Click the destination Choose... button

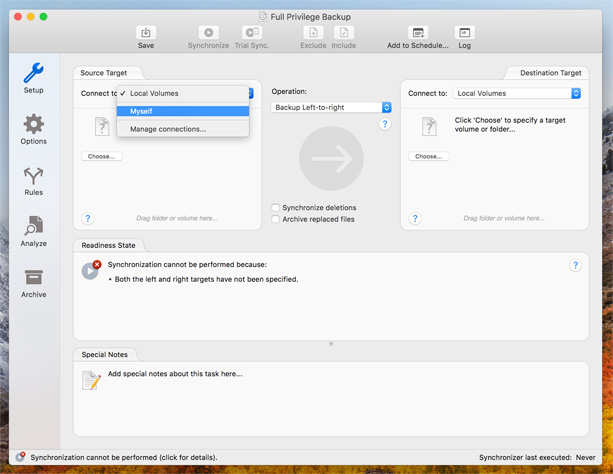(x=429, y=156)
